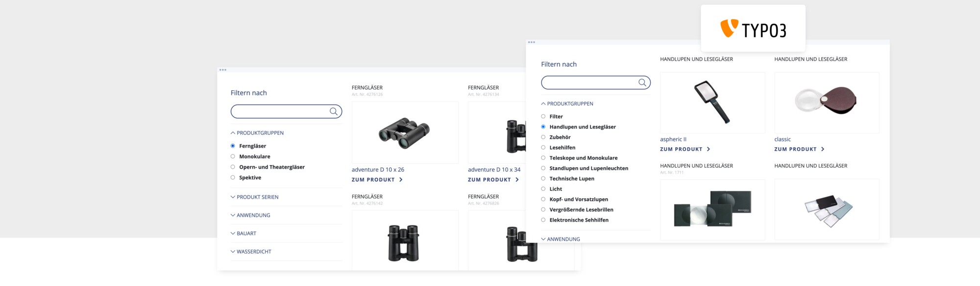
Task: Expand the PRODUKT SERIEN filter section
Action: pyautogui.click(x=254, y=197)
